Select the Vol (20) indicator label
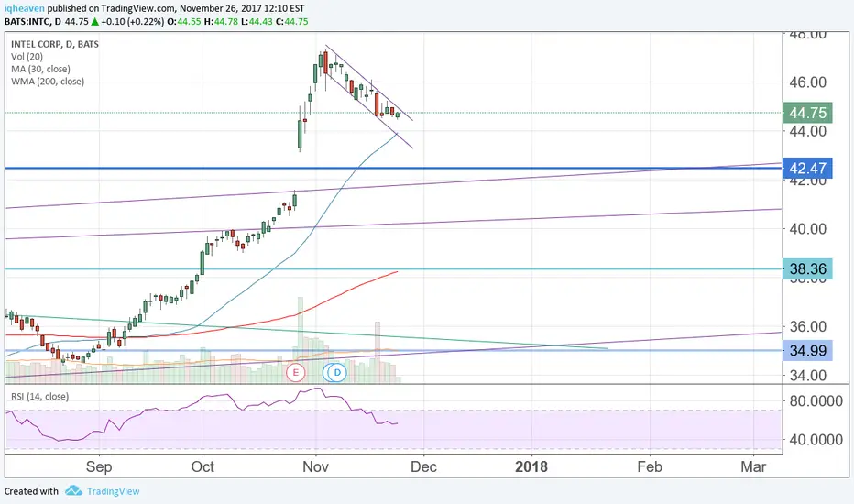 click(27, 57)
